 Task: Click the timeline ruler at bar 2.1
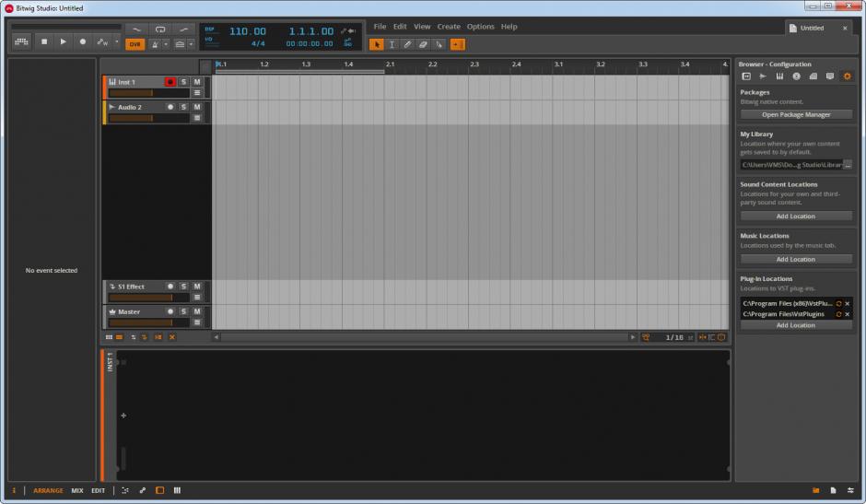pyautogui.click(x=390, y=64)
